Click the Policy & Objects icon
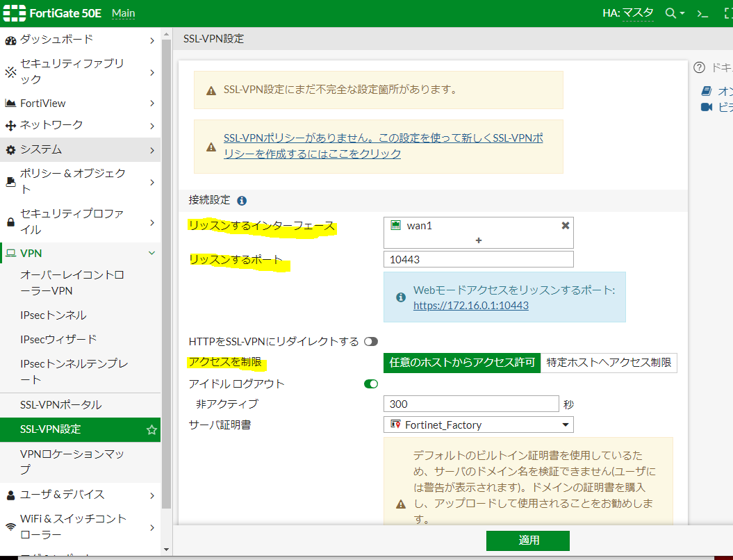Viewport: 733px width, 560px height. tap(10, 182)
